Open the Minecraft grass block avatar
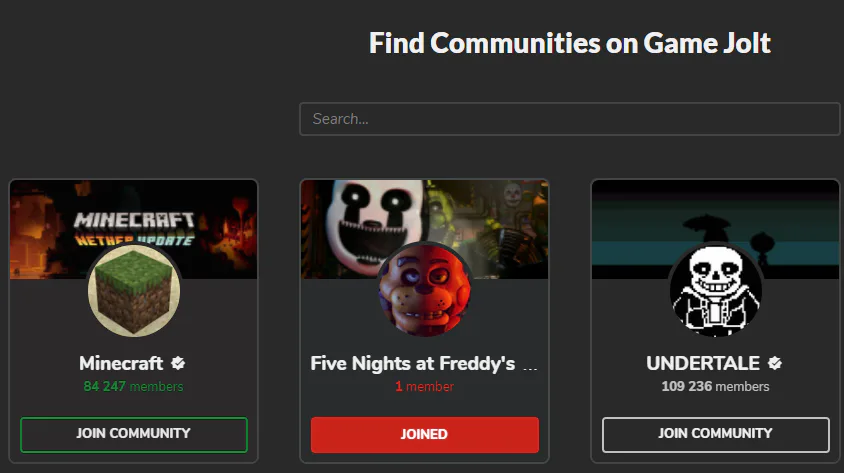The image size is (844, 473). (134, 291)
